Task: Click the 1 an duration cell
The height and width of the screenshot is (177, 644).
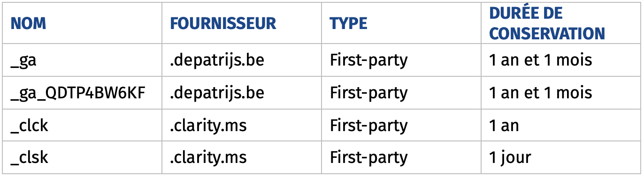Action: [x=504, y=125]
